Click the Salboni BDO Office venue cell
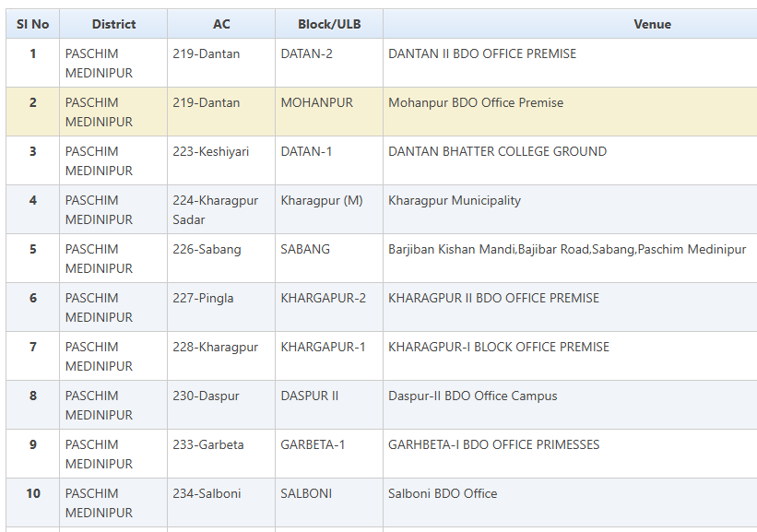This screenshot has height=532, width=757. point(443,494)
